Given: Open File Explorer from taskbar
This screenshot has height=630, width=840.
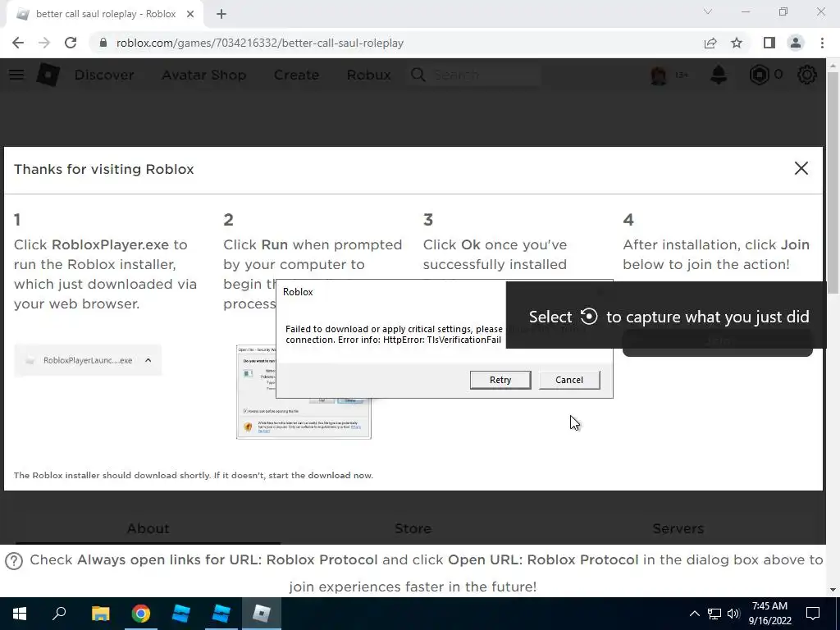Looking at the screenshot, I should [100, 614].
